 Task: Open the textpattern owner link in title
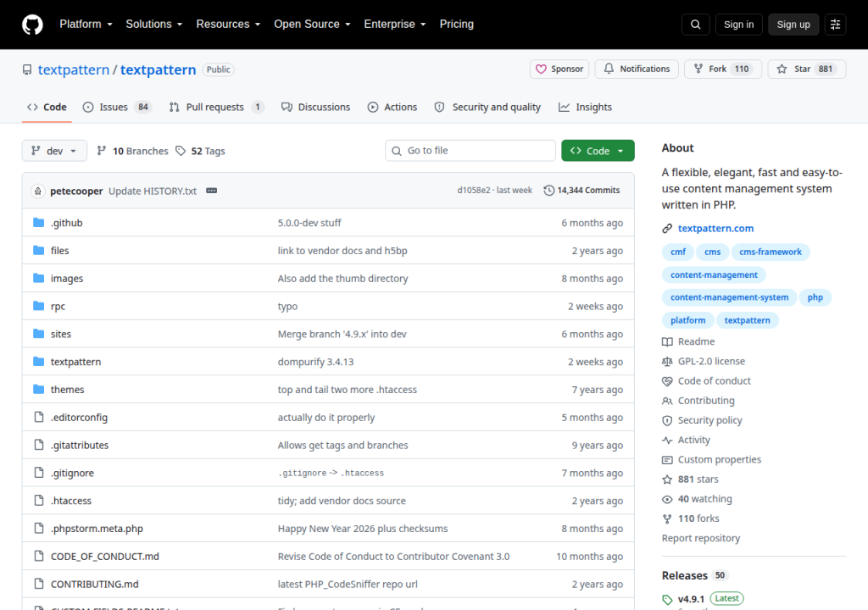point(74,69)
